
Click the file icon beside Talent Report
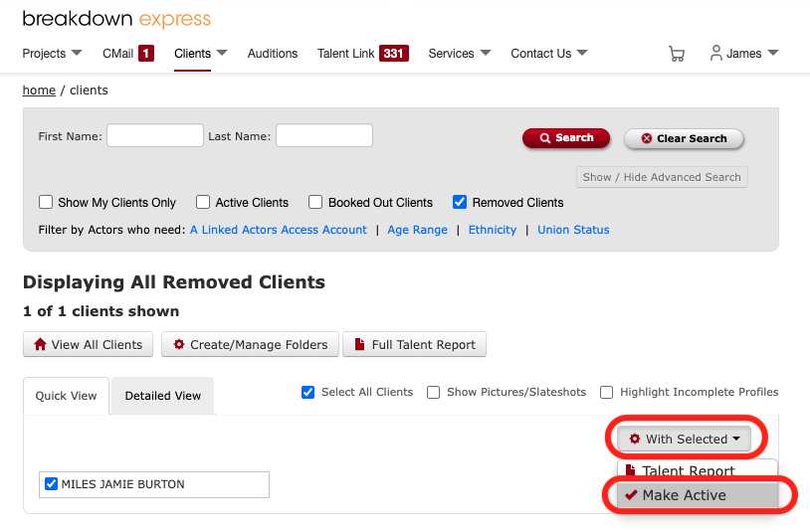point(630,469)
